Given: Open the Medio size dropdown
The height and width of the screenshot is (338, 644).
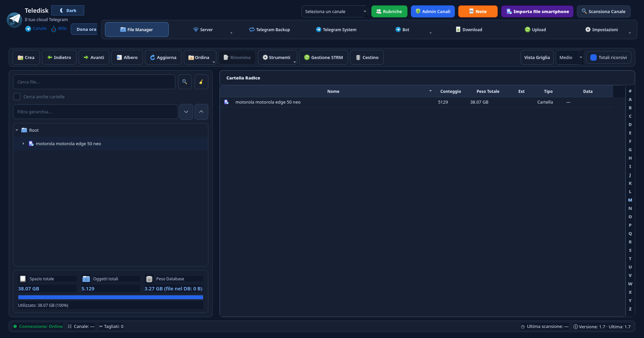Looking at the screenshot, I should click(x=570, y=57).
